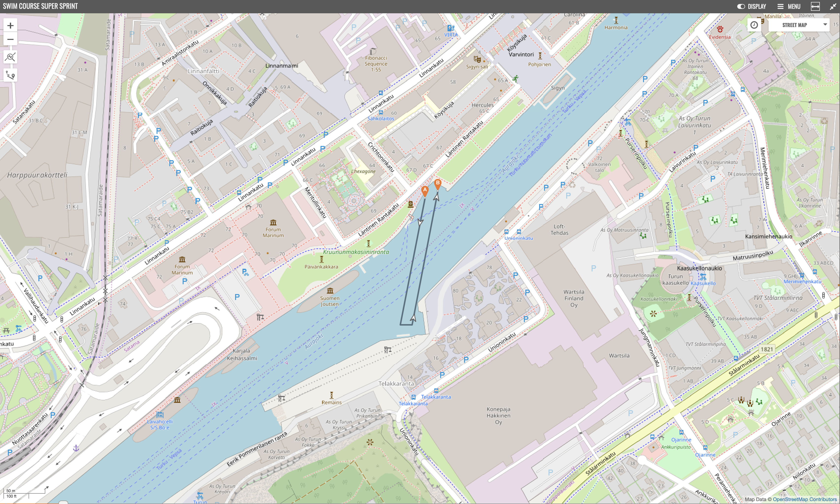Toggle the DISPLAY switch in header
Viewport: 840px width, 504px height.
click(741, 6)
